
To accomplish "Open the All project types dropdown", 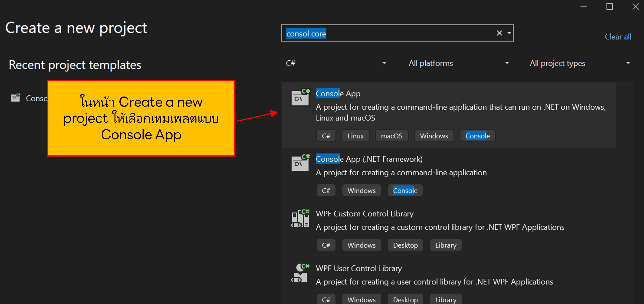I will 580,63.
